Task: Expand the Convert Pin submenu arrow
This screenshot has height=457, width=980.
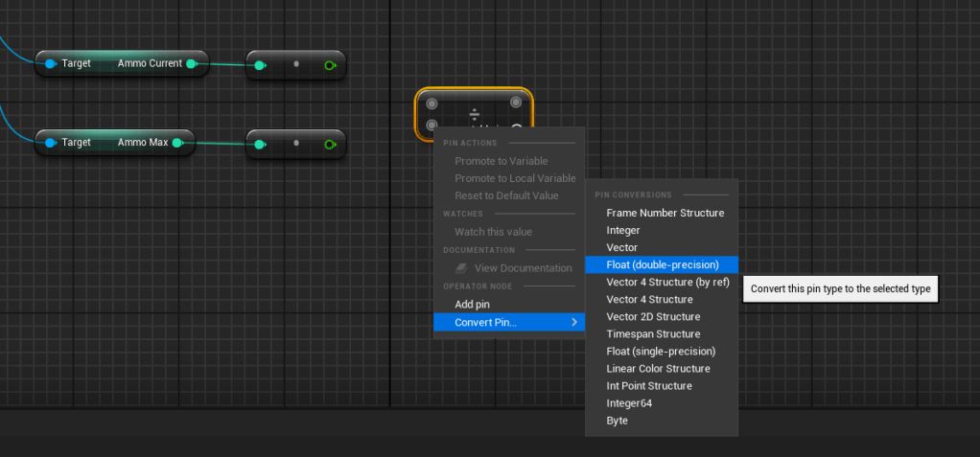Action: pos(574,322)
